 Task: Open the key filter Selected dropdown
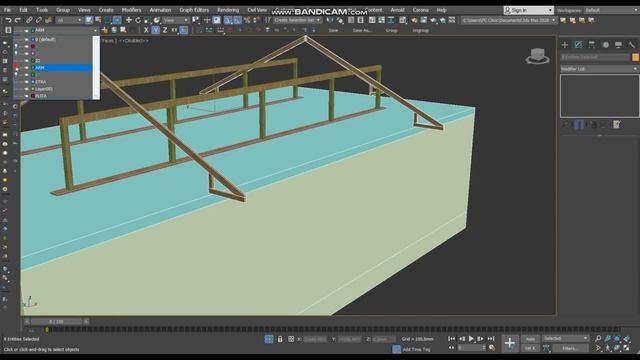click(x=565, y=338)
